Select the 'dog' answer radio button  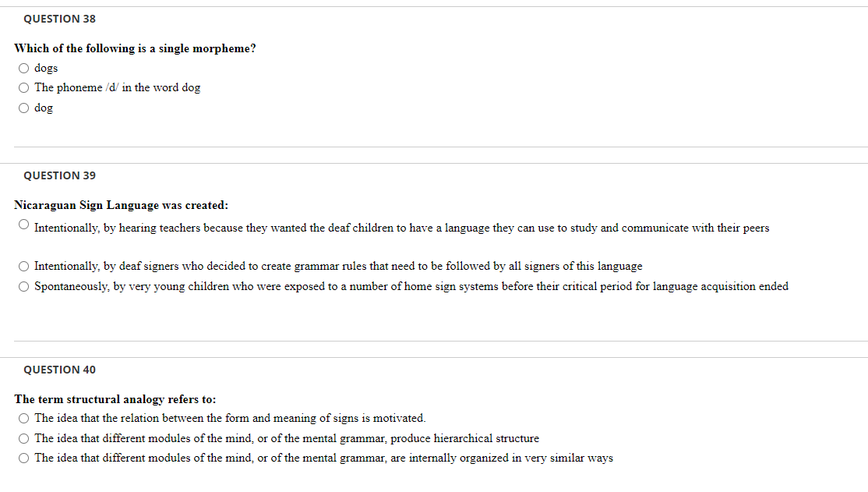24,108
